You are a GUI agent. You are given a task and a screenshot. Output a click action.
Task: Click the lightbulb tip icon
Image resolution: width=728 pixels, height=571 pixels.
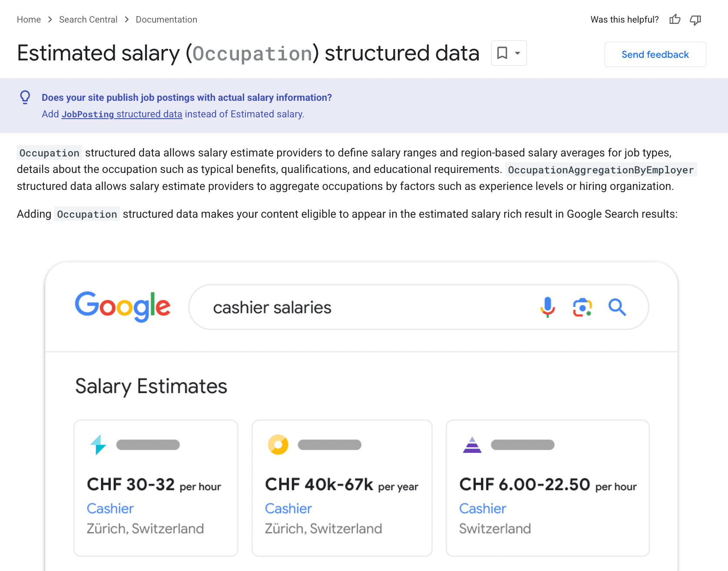click(x=25, y=97)
